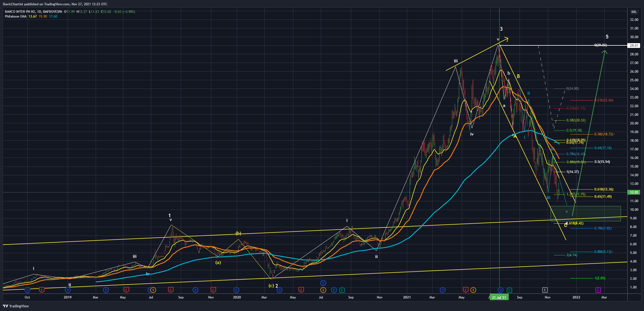This screenshot has width=644, height=311.
Task: Click the blue D marker on the green vertical line
Action: pyautogui.click(x=500, y=290)
